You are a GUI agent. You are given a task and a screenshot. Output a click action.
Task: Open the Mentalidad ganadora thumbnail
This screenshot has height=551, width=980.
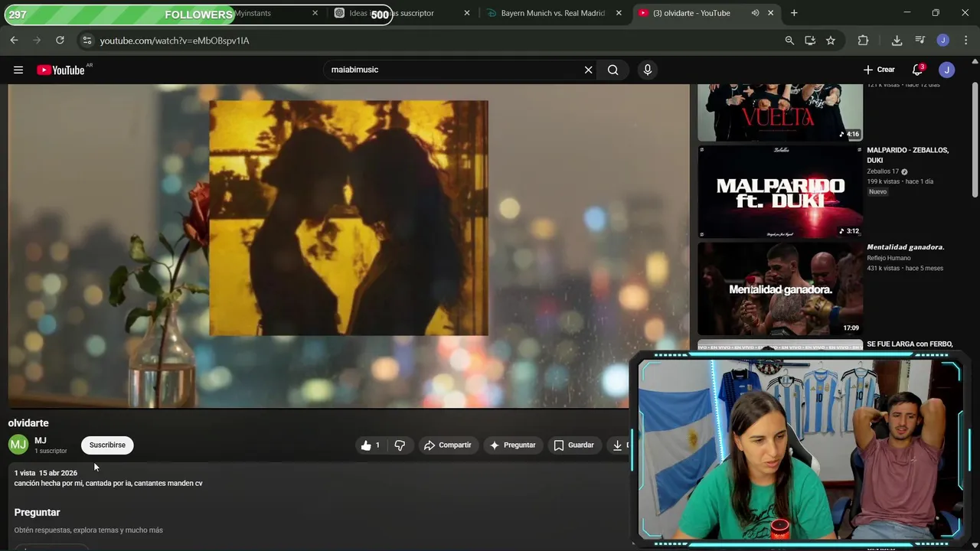(780, 289)
